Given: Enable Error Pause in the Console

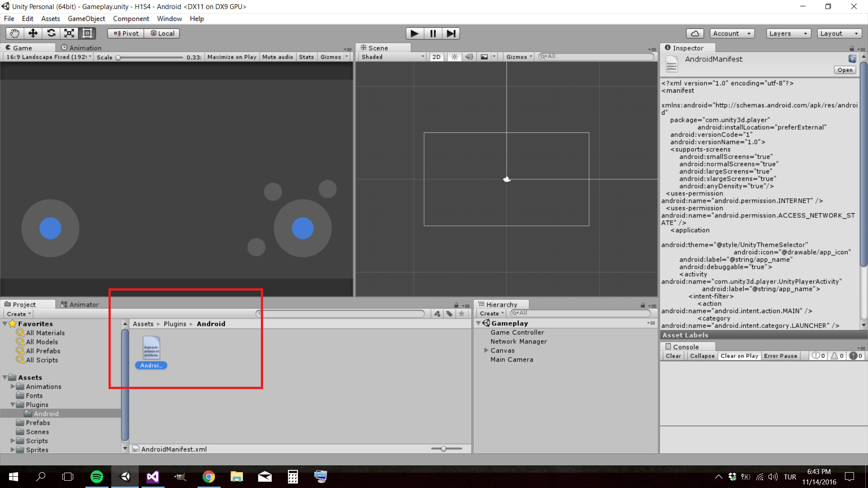Looking at the screenshot, I should coord(780,356).
